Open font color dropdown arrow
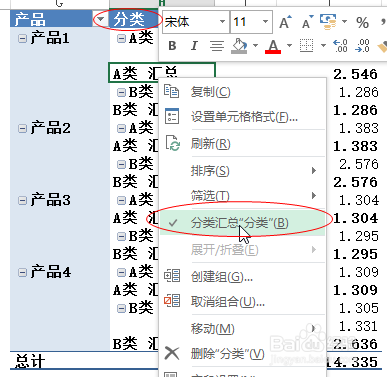 (289, 46)
